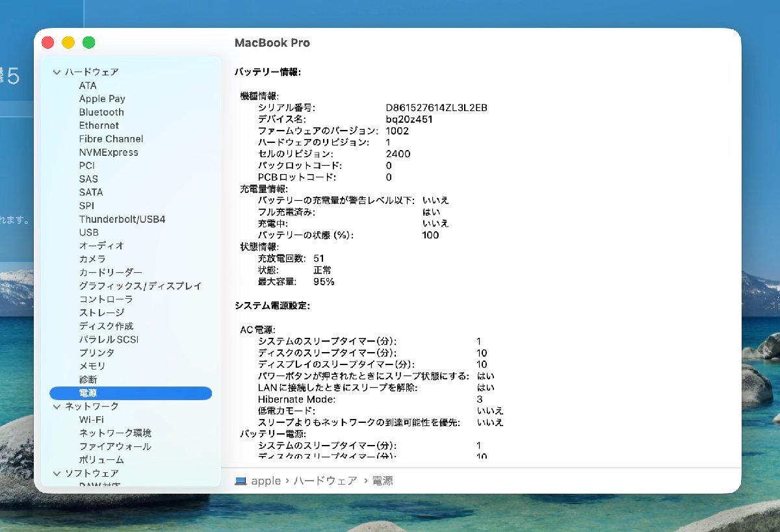
Task: Select the メモリ sidebar item
Action: [92, 366]
